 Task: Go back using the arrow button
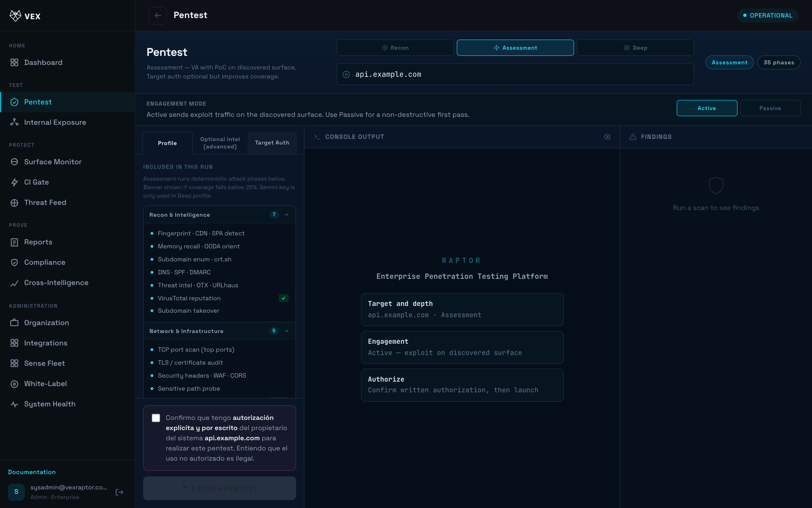pos(158,16)
